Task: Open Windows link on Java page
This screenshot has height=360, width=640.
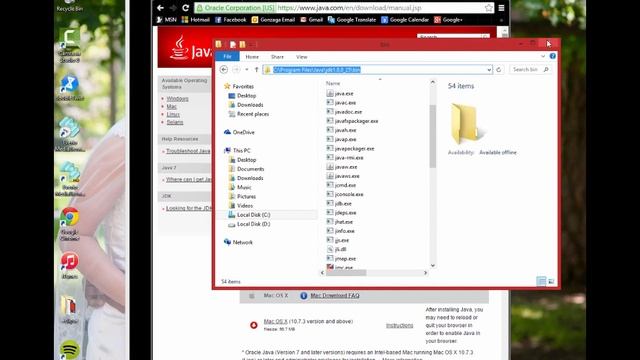Action: (177, 99)
